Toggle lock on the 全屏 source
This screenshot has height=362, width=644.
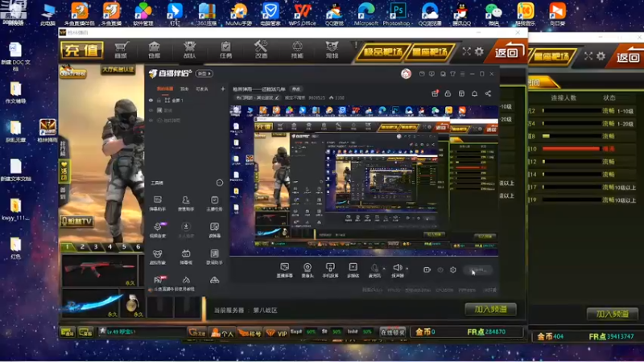point(159,100)
